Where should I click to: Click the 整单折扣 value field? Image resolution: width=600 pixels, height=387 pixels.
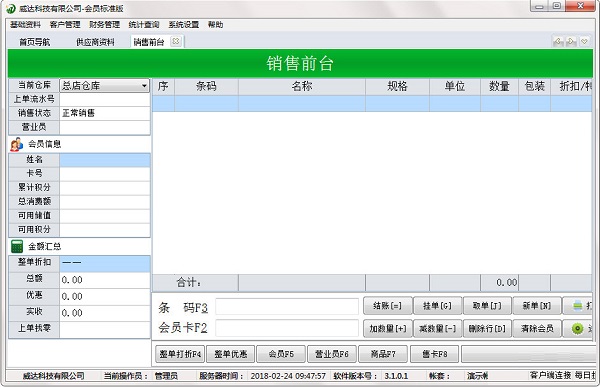coord(105,264)
